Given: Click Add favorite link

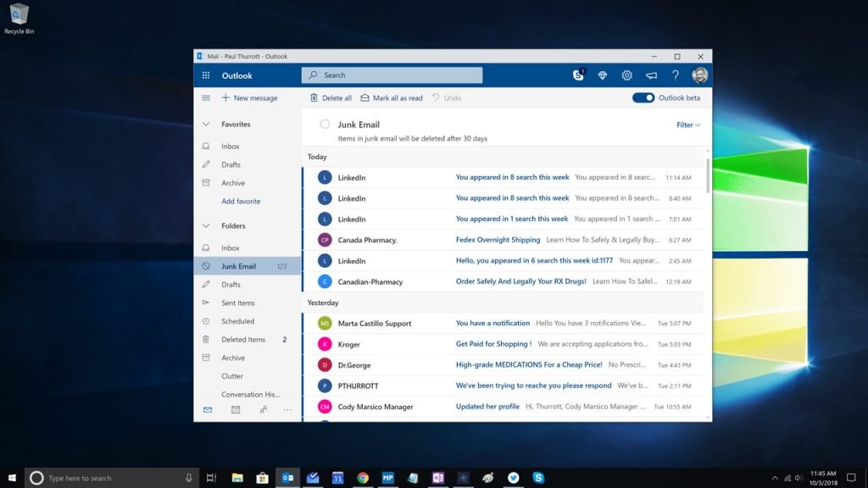Looking at the screenshot, I should (241, 202).
